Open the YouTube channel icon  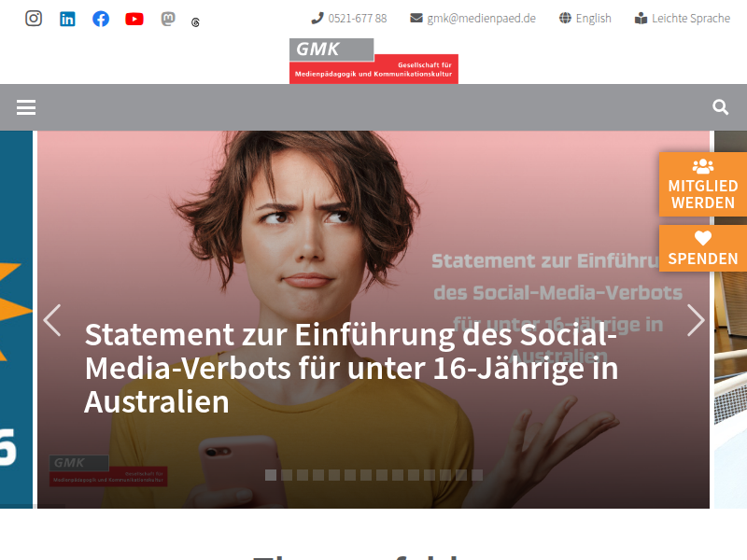[x=134, y=19]
